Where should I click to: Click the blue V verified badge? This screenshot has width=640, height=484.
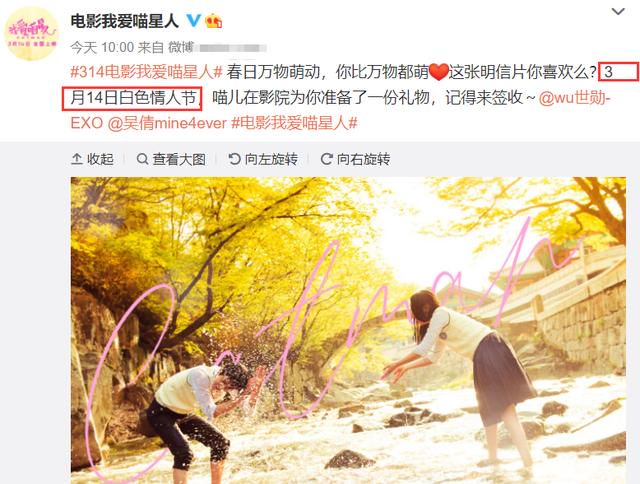[x=193, y=20]
